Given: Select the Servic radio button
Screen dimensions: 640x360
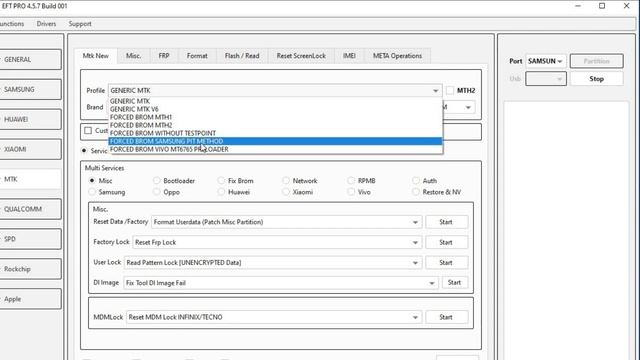Looking at the screenshot, I should [x=84, y=151].
